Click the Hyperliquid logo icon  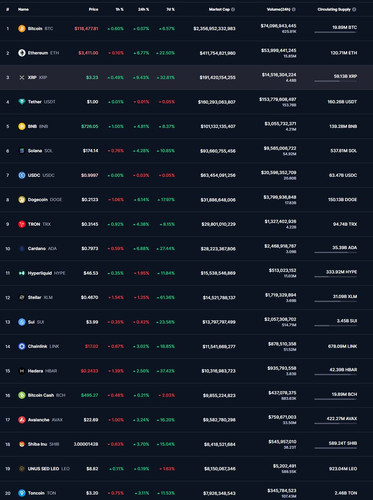(x=22, y=273)
